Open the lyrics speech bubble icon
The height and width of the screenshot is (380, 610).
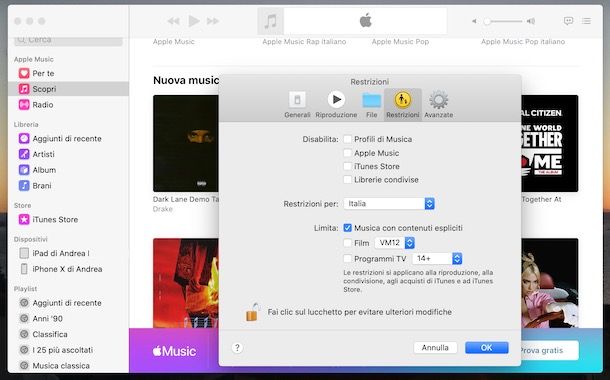pos(568,21)
